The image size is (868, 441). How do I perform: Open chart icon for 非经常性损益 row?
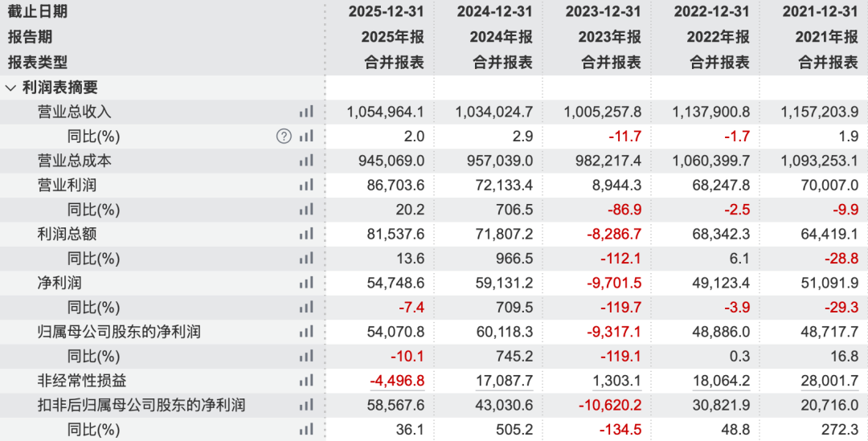tap(306, 380)
